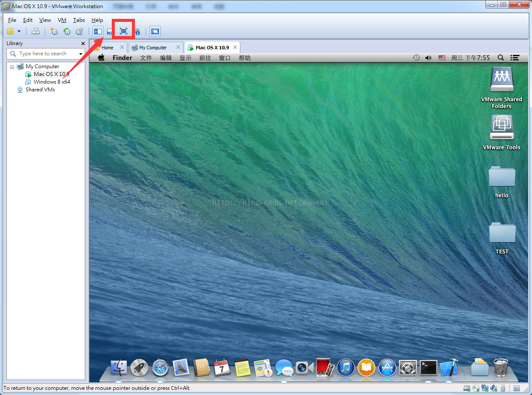Launch Safari from the Dock
The height and width of the screenshot is (395, 532).
160,368
